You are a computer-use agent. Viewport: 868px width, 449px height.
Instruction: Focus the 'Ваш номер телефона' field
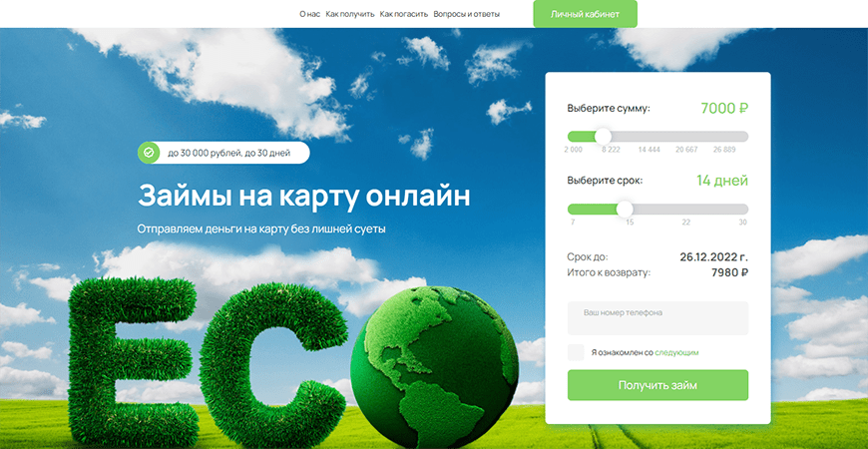click(657, 317)
